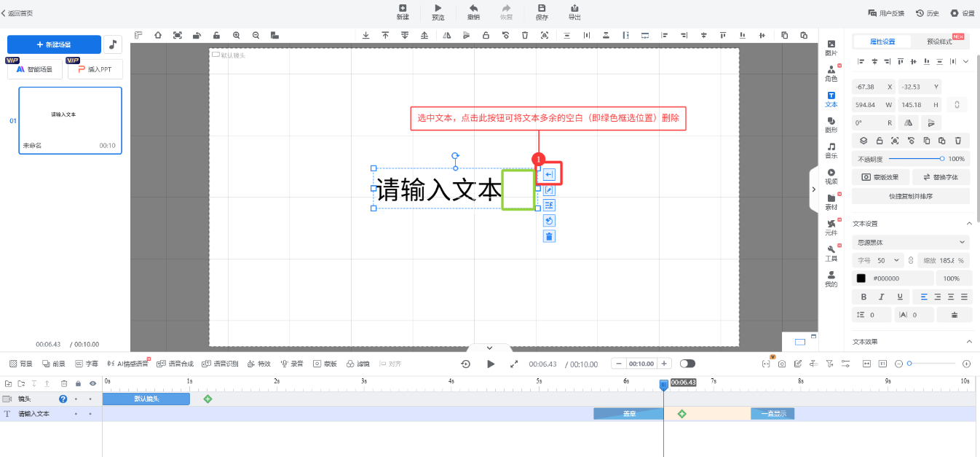Click the 替换字体 button

click(x=941, y=177)
